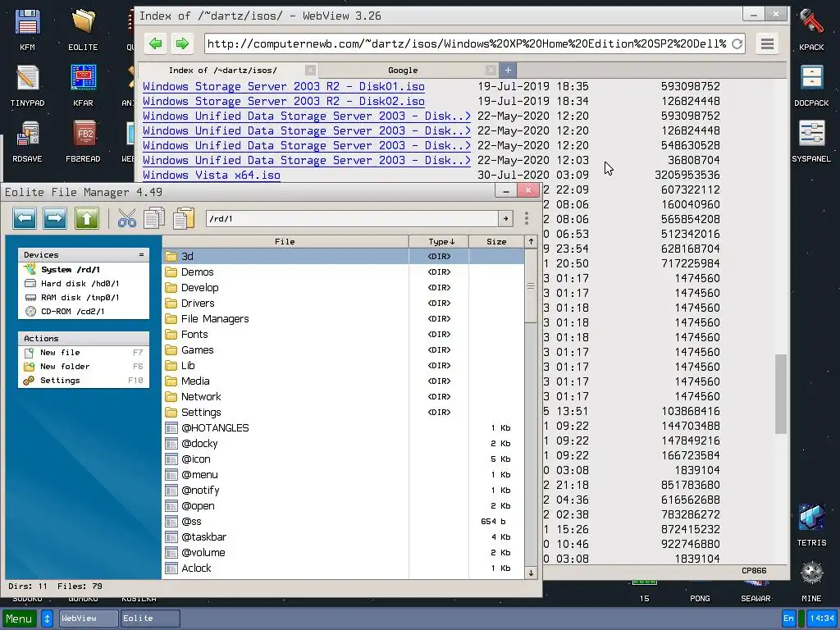840x630 pixels.
Task: Click the /rd/1 path field
Action: click(352, 218)
